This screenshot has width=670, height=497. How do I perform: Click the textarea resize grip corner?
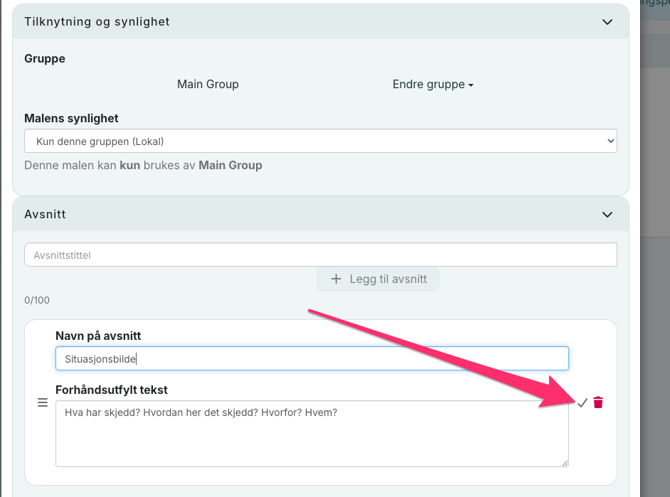coord(564,462)
